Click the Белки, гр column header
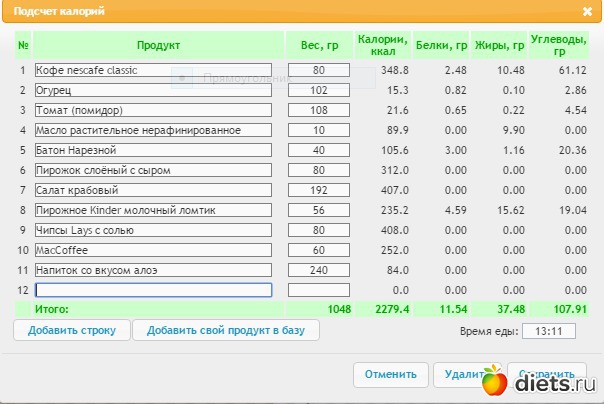This screenshot has height=404, width=604. click(x=441, y=45)
